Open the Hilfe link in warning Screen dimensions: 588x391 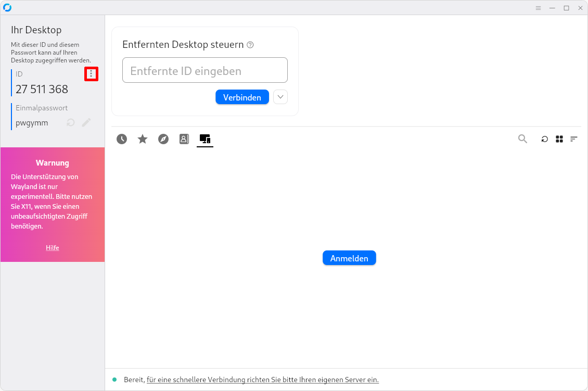[x=53, y=248]
